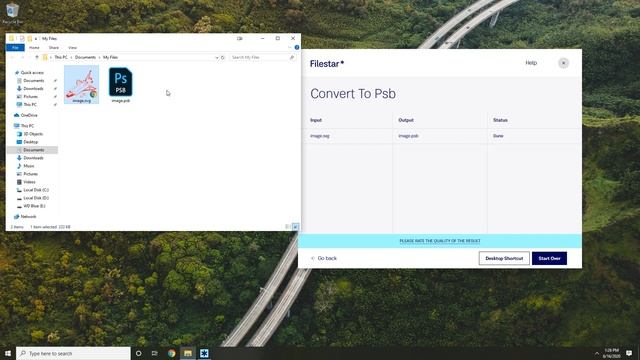Open the address bar history dropdown

[217, 58]
